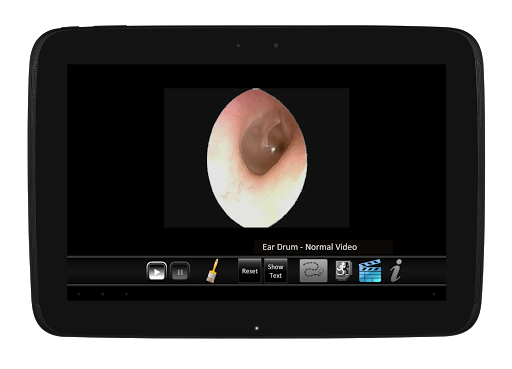The width and height of the screenshot is (512, 369).
Task: Tap the third dimmed navigation dot
Action: pyautogui.click(x=126, y=294)
